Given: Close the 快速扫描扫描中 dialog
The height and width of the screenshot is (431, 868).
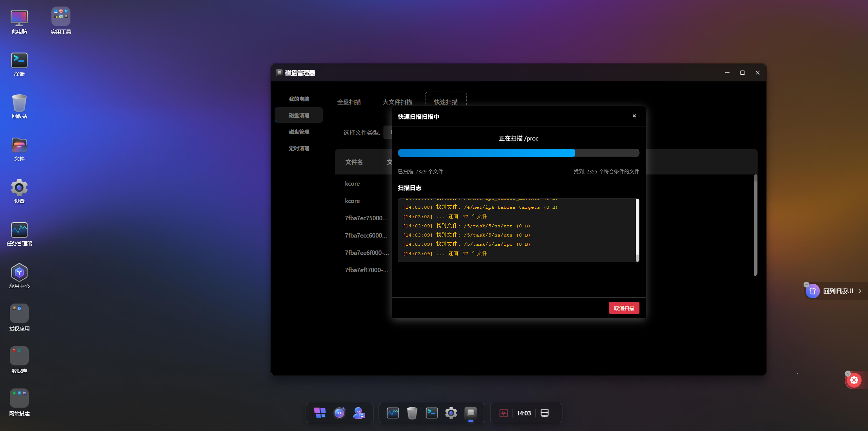Looking at the screenshot, I should 634,116.
